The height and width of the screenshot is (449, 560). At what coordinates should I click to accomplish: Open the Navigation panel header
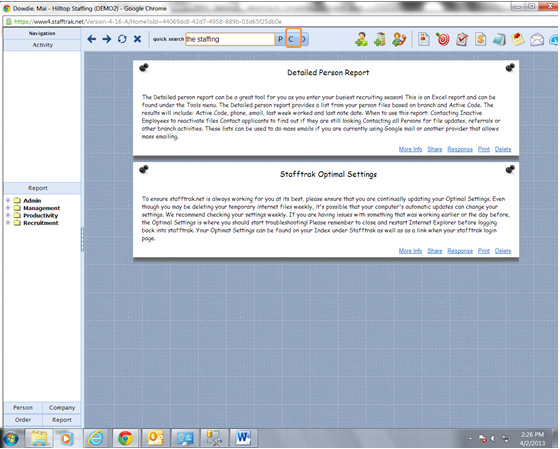coord(42,33)
